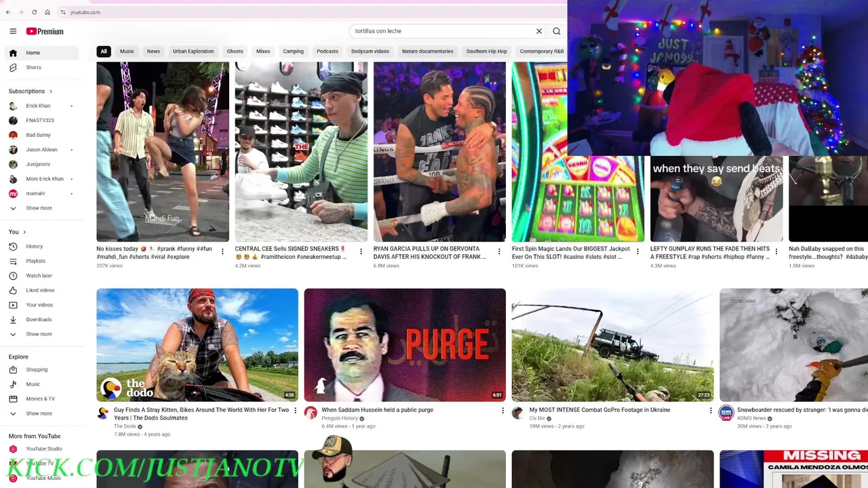Select the Nature documentaries chip

(427, 52)
